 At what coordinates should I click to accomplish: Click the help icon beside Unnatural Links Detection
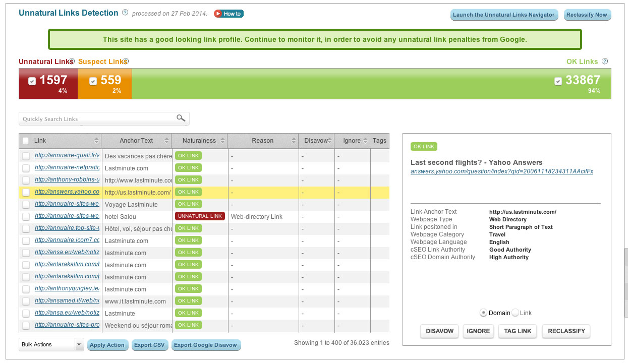click(125, 13)
